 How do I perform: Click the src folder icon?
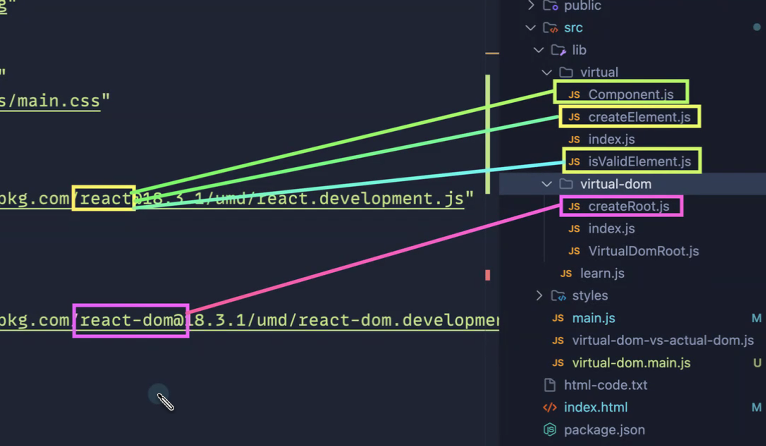(x=550, y=28)
